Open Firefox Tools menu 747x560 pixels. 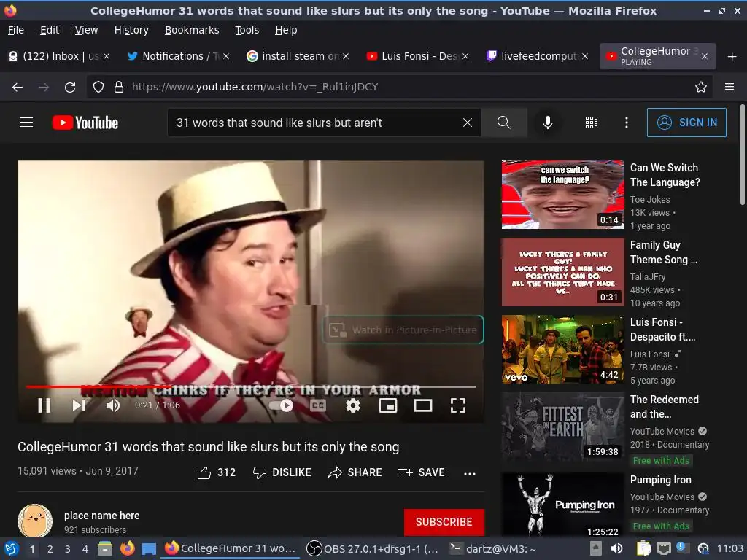pos(247,30)
